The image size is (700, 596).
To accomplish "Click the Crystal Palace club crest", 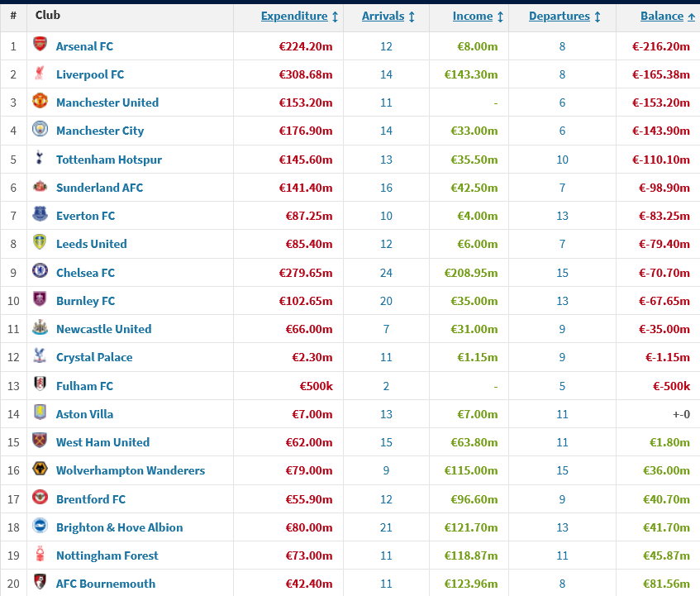I will click(x=40, y=355).
